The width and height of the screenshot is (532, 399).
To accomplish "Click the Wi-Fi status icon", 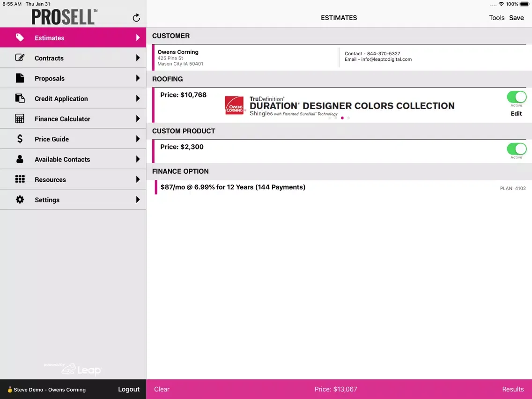I will [501, 4].
